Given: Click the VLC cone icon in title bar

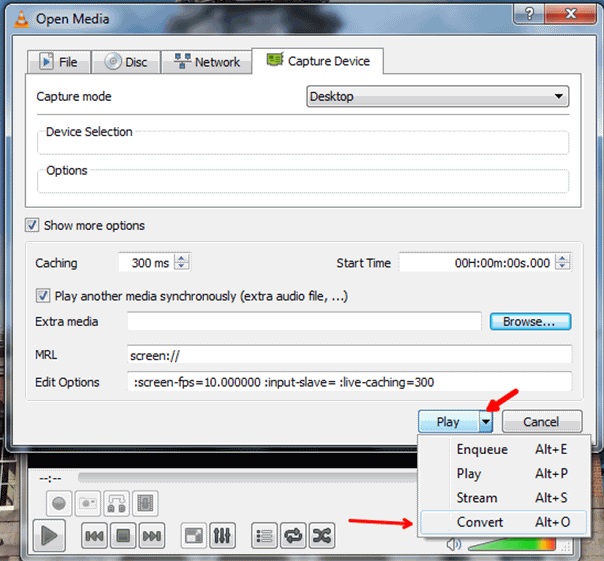Looking at the screenshot, I should (x=22, y=19).
